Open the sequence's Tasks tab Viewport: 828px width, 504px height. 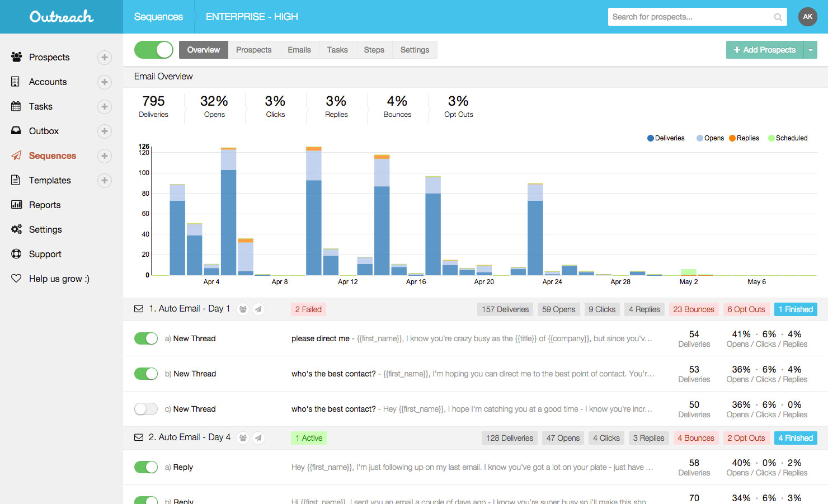coord(337,50)
